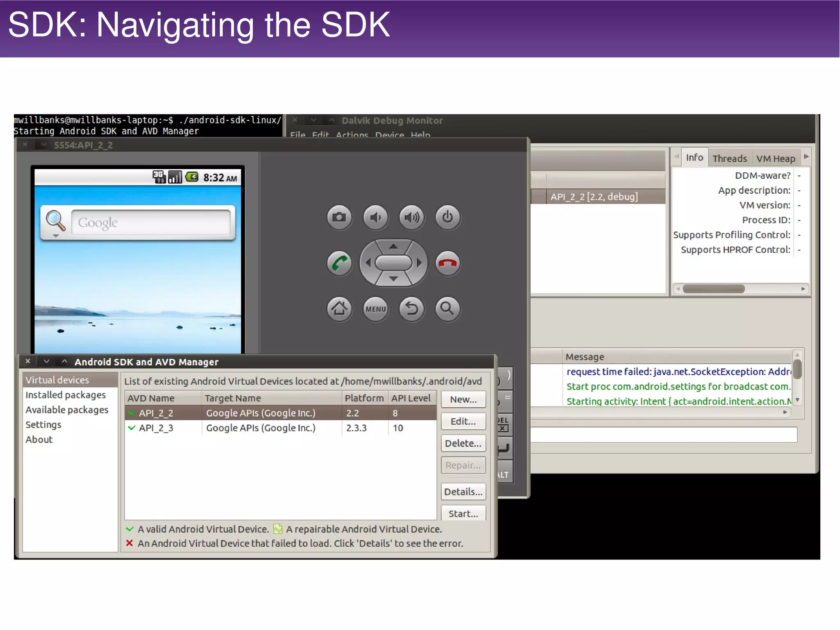Screen dimensions: 840x630
Task: Tap the magnifier icon in Google widget
Action: tap(55, 222)
